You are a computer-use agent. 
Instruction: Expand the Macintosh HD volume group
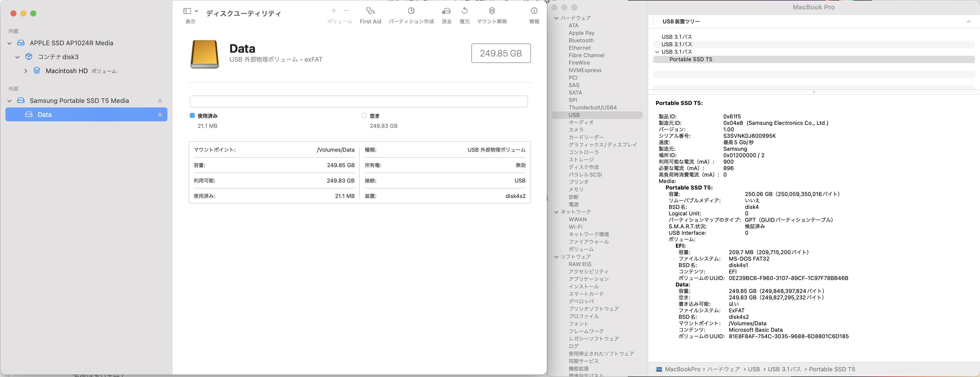pyautogui.click(x=26, y=71)
